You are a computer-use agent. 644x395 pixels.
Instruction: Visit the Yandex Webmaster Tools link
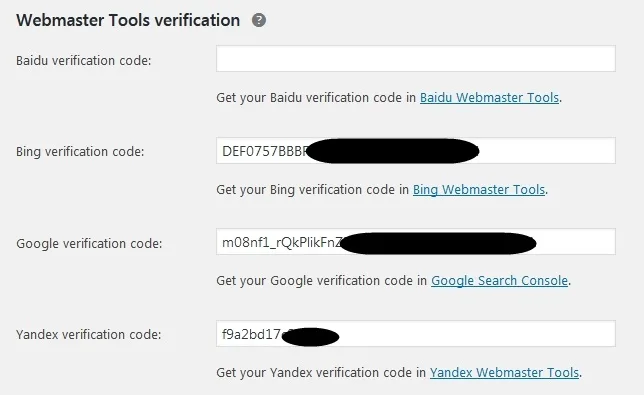504,373
